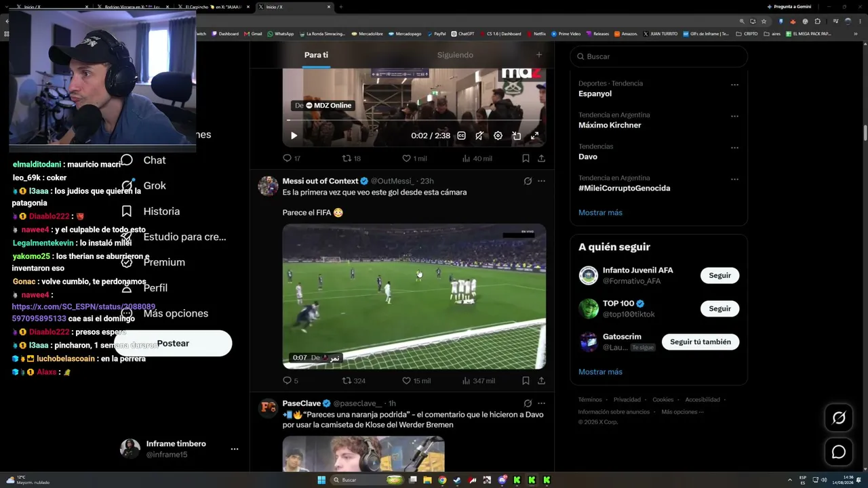Open the WhatsApp bookmark
Viewport: 868px width, 488px height.
coord(281,34)
